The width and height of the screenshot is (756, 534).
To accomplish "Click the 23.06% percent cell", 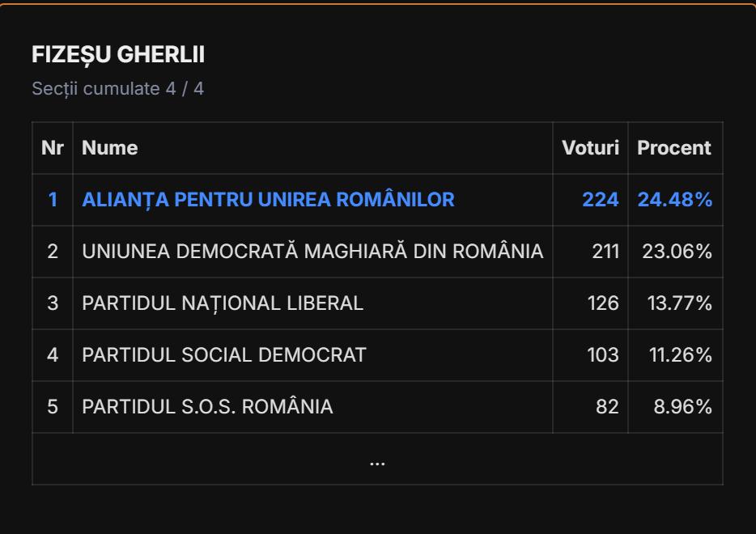I will click(x=677, y=252).
